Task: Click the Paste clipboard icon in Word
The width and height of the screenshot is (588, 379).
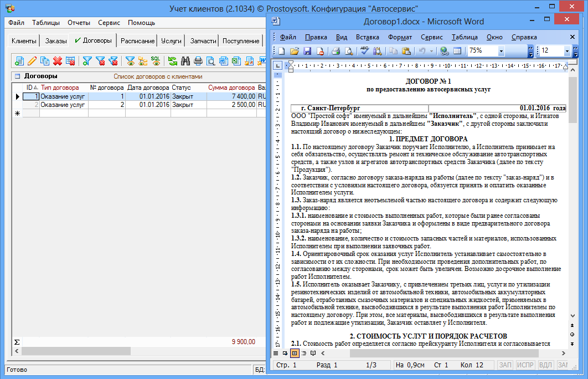Action: pos(406,51)
